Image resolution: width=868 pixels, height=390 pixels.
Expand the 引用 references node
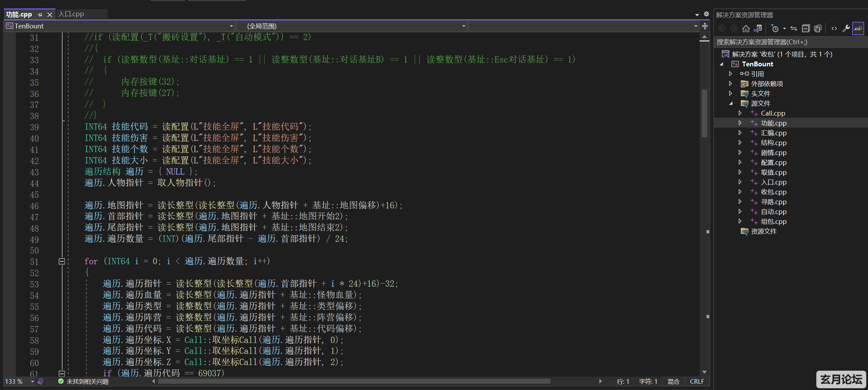[x=731, y=74]
